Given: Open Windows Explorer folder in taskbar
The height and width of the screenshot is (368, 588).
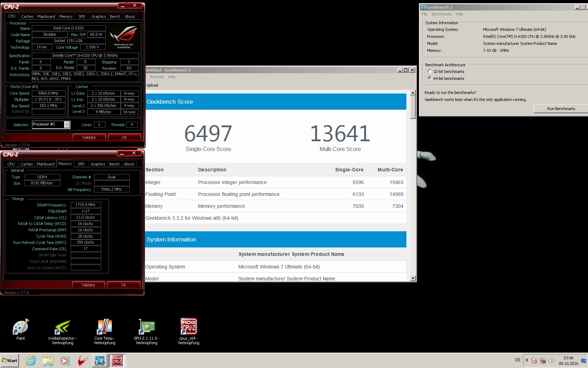Looking at the screenshot, I should coord(48,361).
